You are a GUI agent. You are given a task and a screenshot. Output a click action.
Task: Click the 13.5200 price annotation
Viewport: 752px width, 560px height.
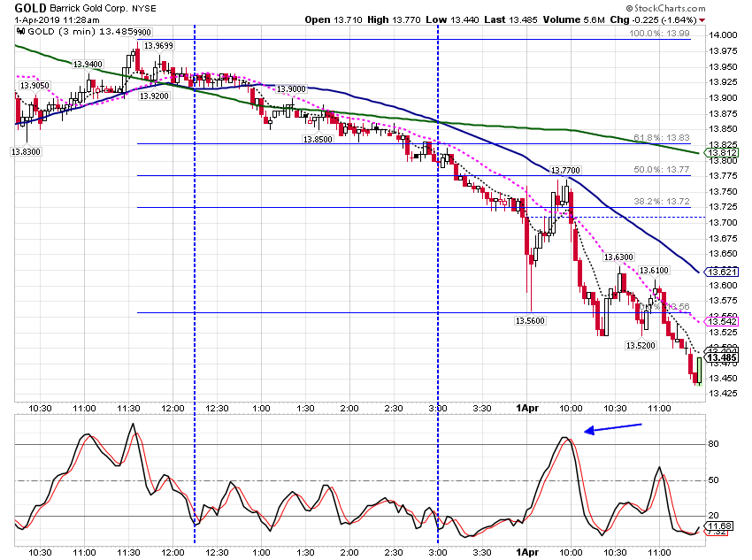(x=641, y=345)
